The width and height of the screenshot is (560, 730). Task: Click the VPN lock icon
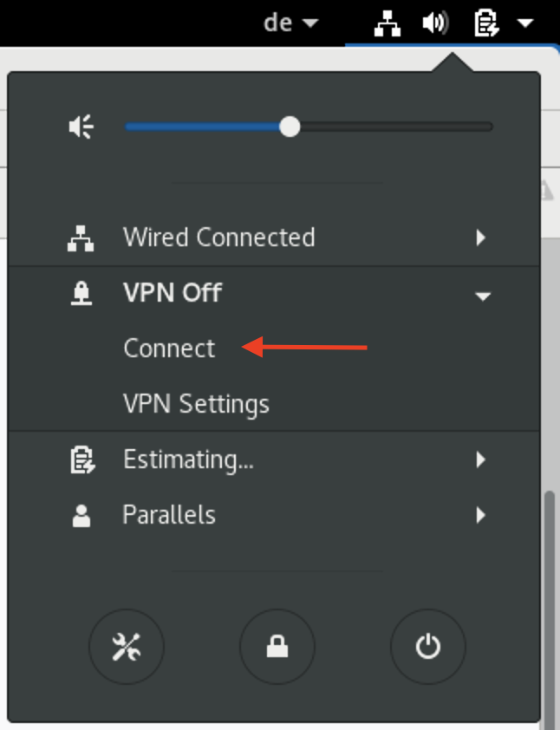81,293
